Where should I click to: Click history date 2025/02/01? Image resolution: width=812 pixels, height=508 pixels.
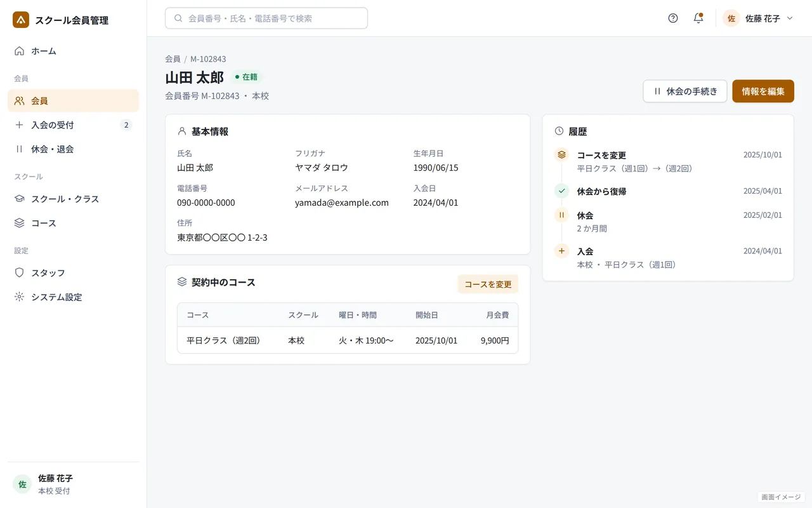(x=763, y=215)
